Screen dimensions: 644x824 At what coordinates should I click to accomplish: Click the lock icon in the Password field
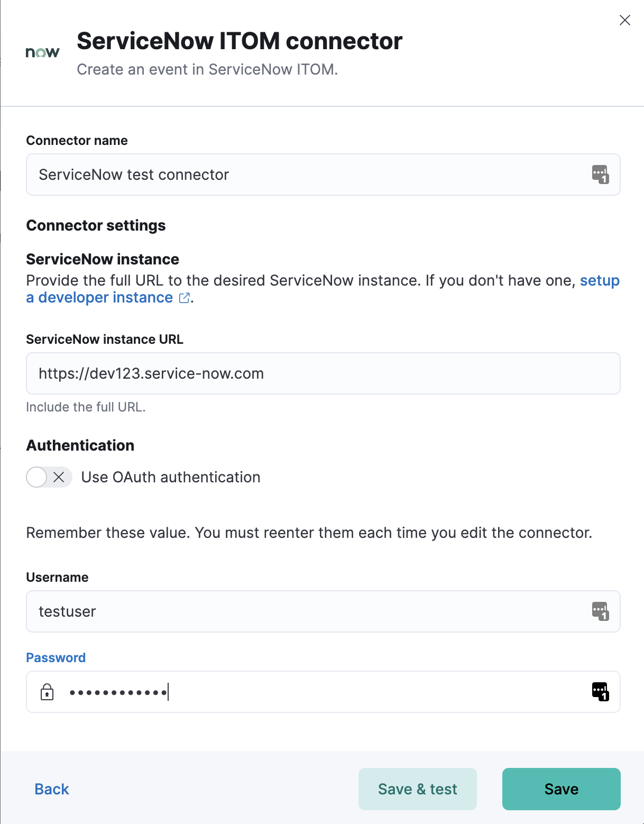click(47, 692)
